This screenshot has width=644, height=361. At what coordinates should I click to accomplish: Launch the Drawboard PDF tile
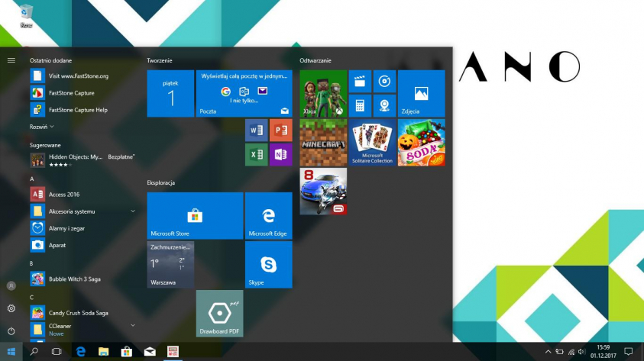[219, 314]
